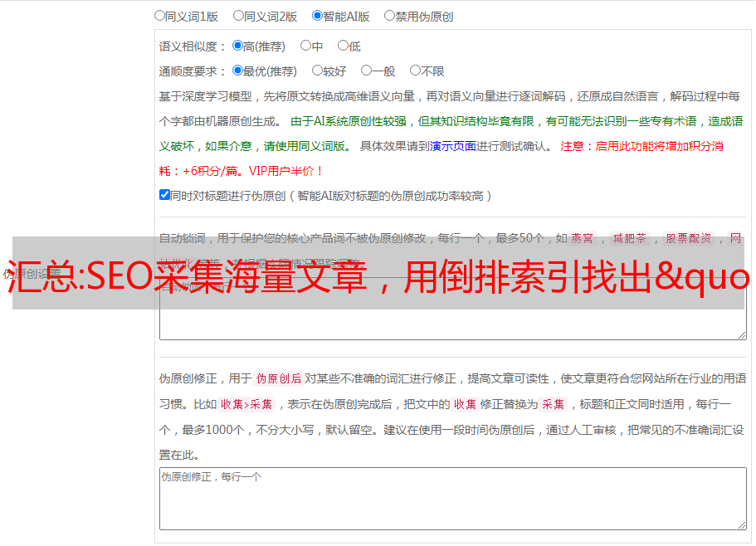Grab the resize handle of 自动锁词 textarea

click(742, 335)
